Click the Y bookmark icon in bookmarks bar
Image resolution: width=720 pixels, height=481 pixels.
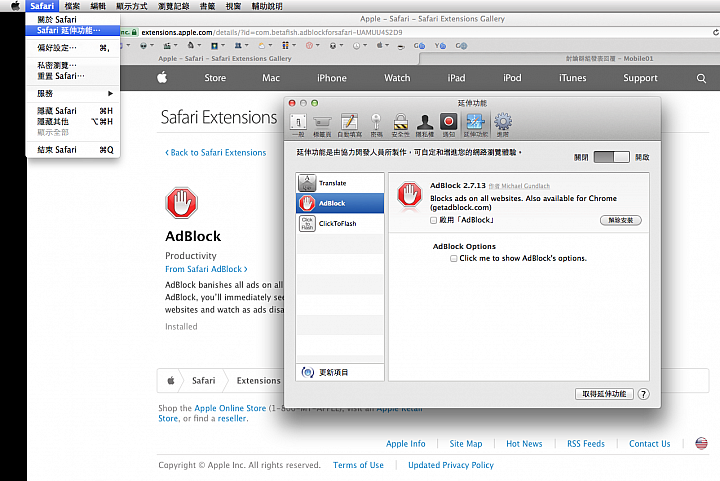440,46
